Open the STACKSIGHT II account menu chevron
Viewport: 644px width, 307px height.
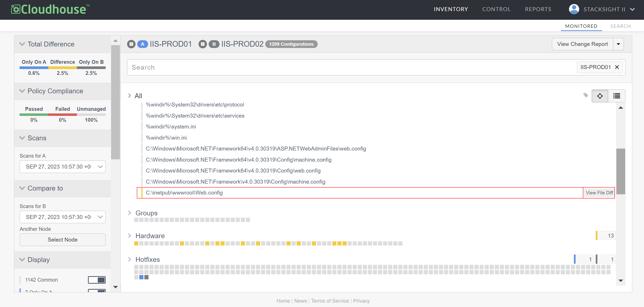click(x=632, y=10)
